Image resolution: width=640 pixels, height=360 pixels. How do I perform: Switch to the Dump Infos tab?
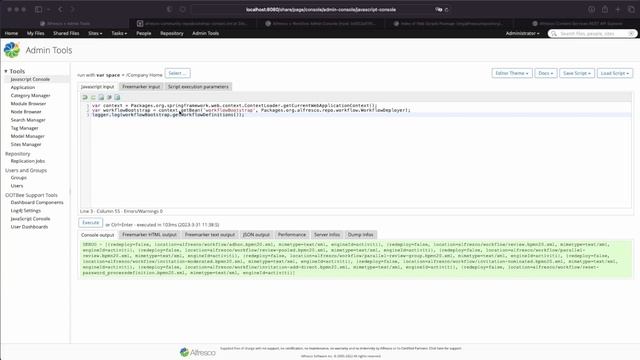tap(360, 235)
